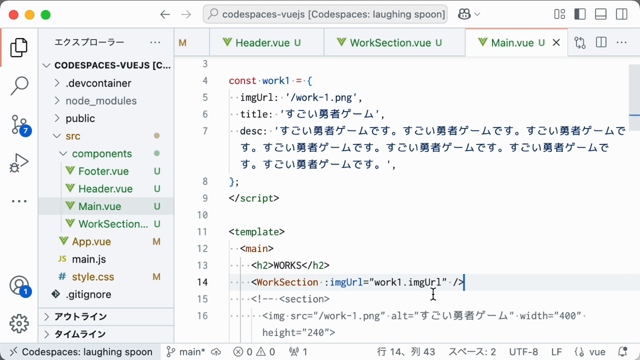Open the Manage gear settings icon
This screenshot has height=360, width=640.
coord(19,324)
